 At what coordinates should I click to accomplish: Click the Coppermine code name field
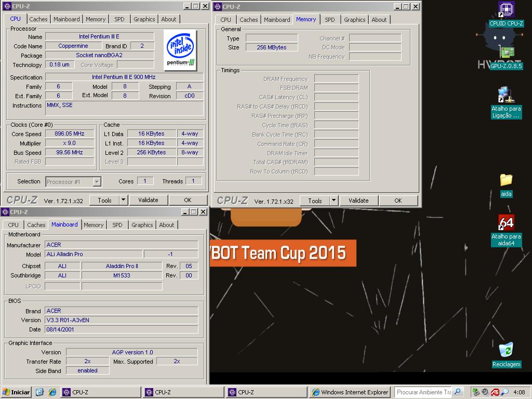[x=73, y=46]
